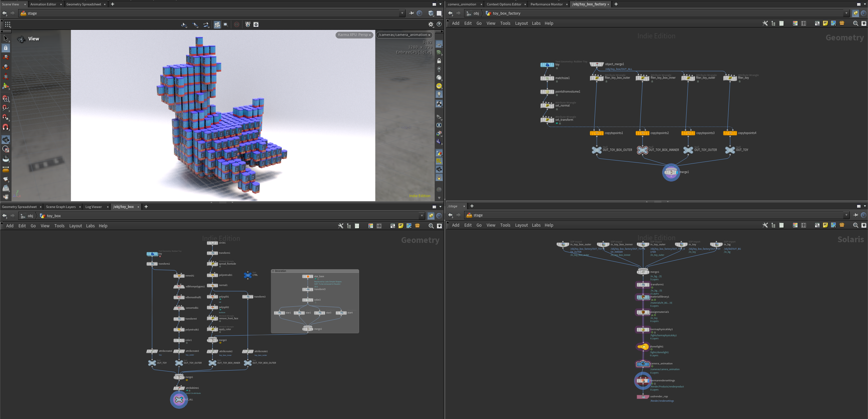Expand the stage path dropdown in Scene View

(402, 13)
